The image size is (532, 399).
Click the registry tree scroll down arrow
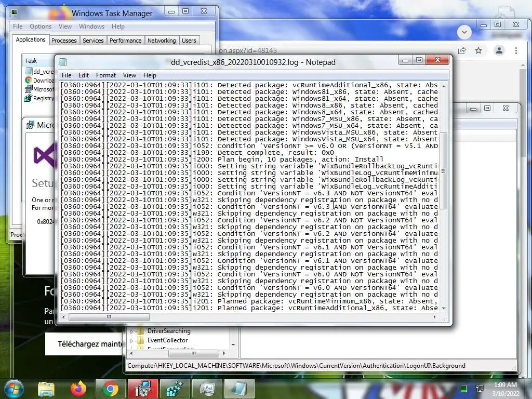(x=233, y=345)
